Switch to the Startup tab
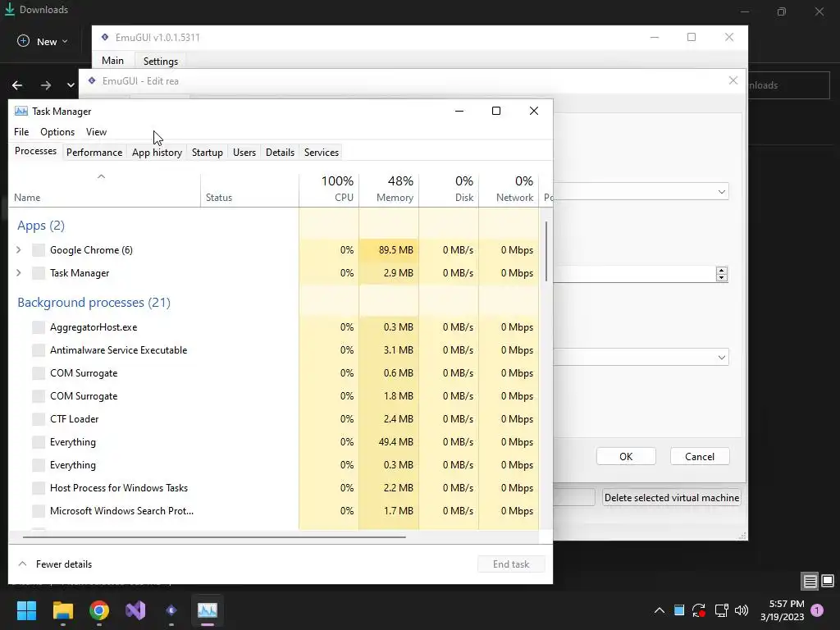 click(208, 152)
